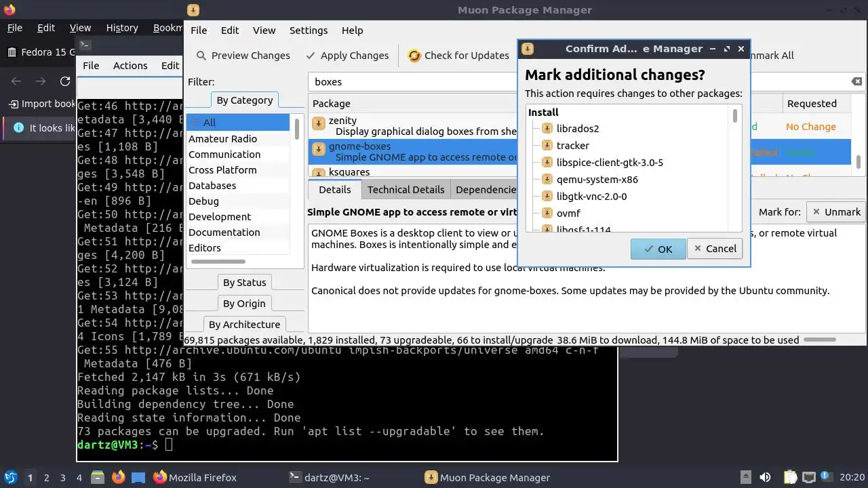The height and width of the screenshot is (488, 868).
Task: Switch to virtual desktop 2
Action: click(47, 477)
